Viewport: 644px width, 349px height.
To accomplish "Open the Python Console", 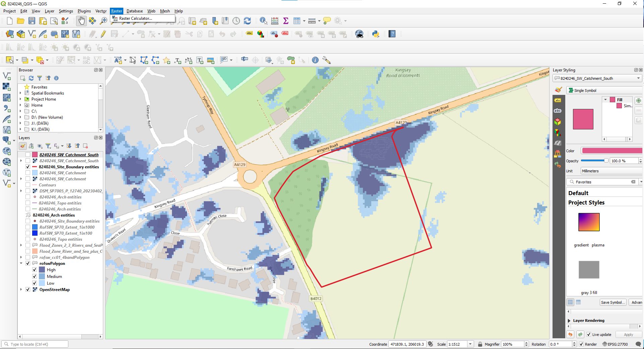I will 376,34.
